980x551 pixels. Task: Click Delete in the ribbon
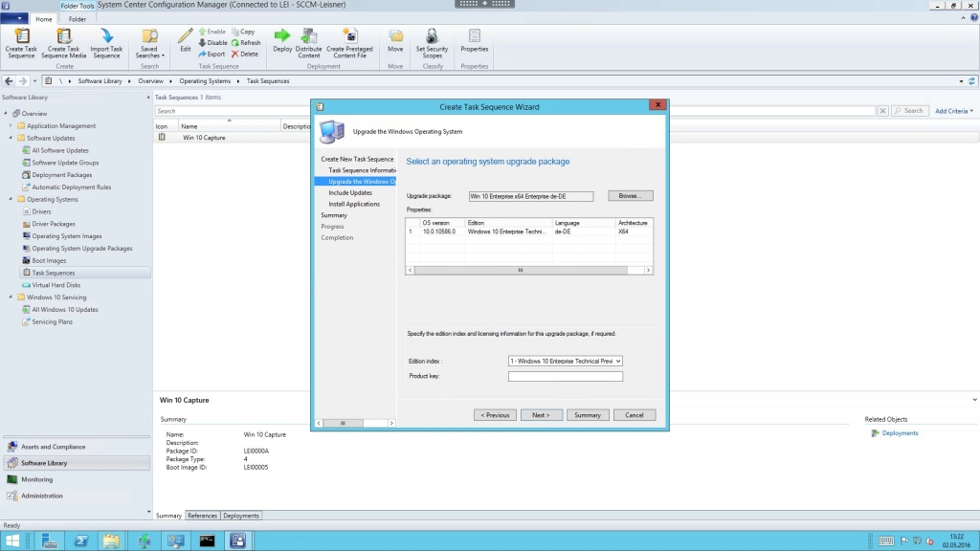tap(245, 54)
